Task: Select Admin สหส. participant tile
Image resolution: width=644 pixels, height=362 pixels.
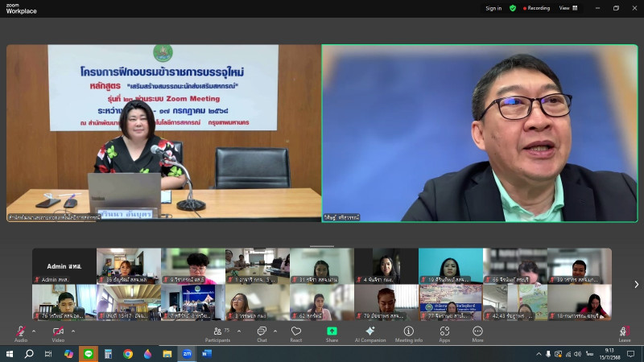Action: tap(64, 266)
